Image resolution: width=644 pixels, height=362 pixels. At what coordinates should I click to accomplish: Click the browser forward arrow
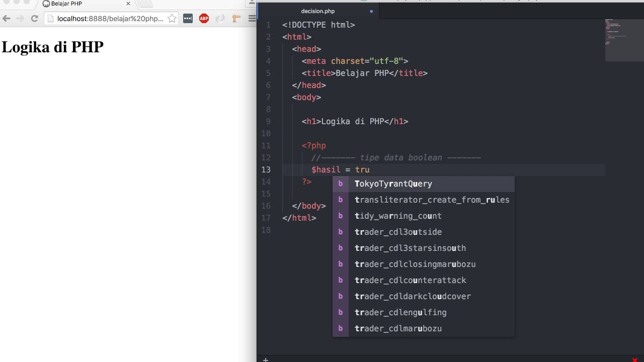coord(20,19)
